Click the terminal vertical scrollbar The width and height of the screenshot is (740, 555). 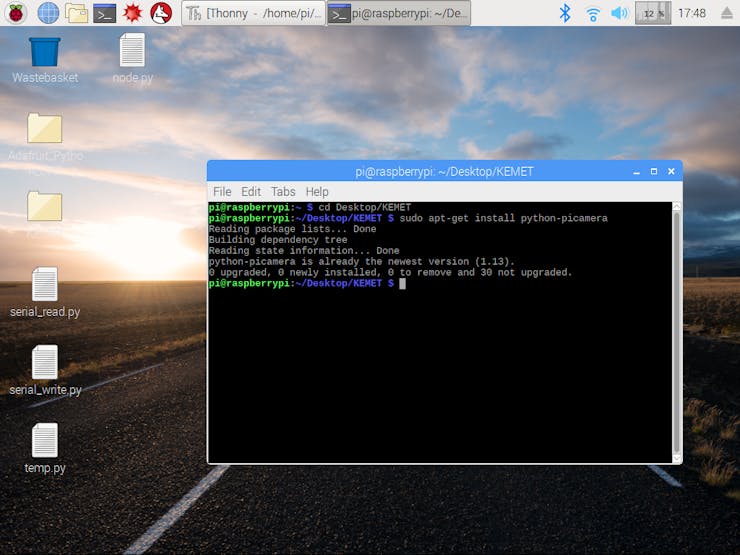click(x=676, y=332)
